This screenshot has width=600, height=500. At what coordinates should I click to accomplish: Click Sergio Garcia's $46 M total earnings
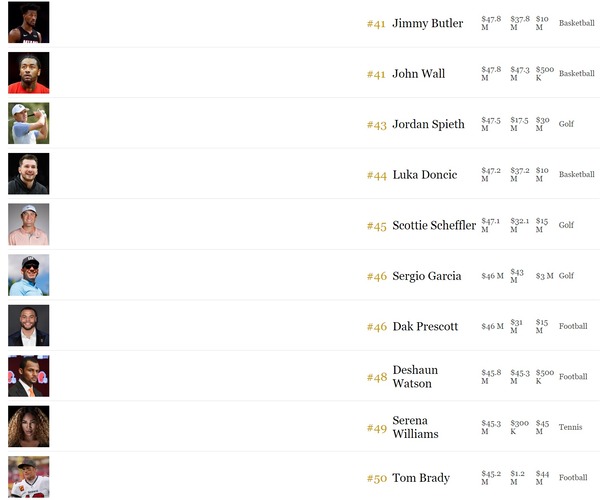coord(492,276)
